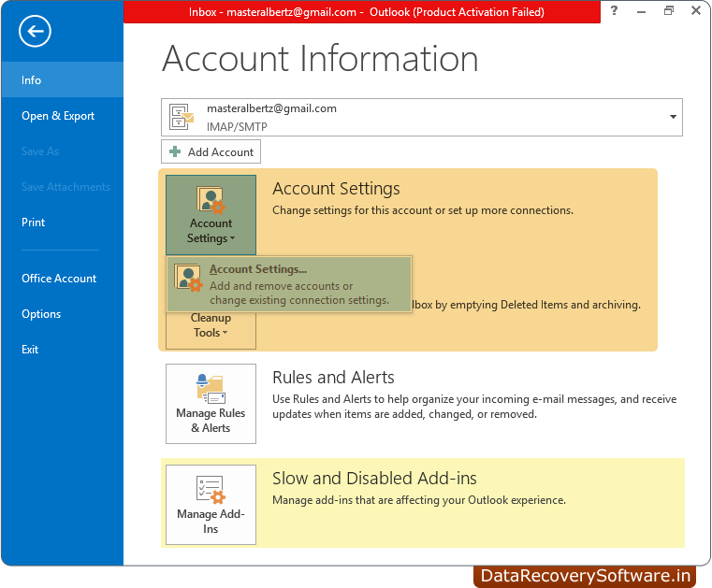Click the Help question mark icon
Viewport: 712px width, 588px height.
click(614, 10)
